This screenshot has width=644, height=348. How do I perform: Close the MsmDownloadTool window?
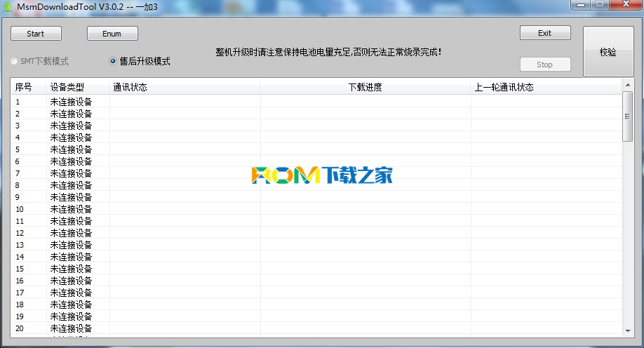626,4
